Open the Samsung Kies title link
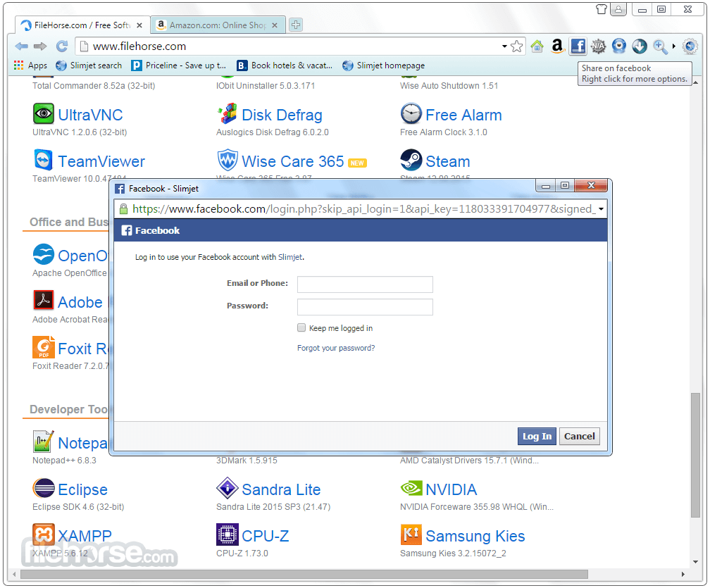 (475, 536)
